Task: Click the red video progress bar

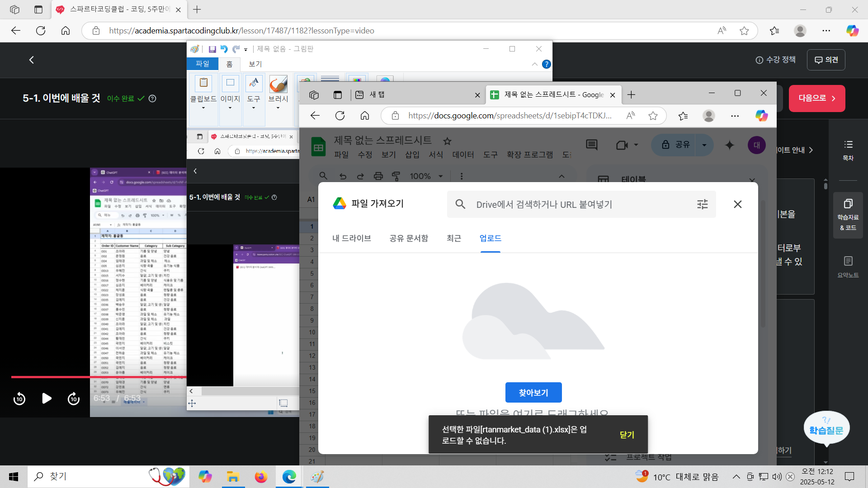Action: click(x=99, y=377)
